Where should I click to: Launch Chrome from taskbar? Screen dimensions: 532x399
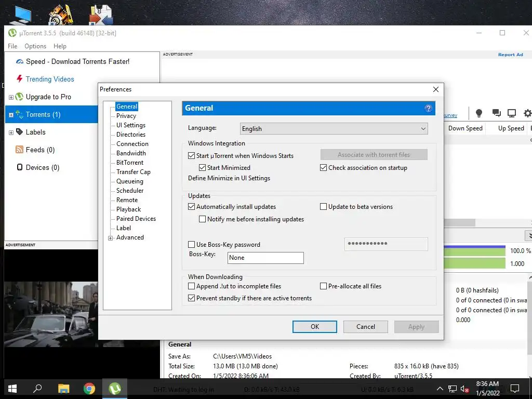coord(89,389)
